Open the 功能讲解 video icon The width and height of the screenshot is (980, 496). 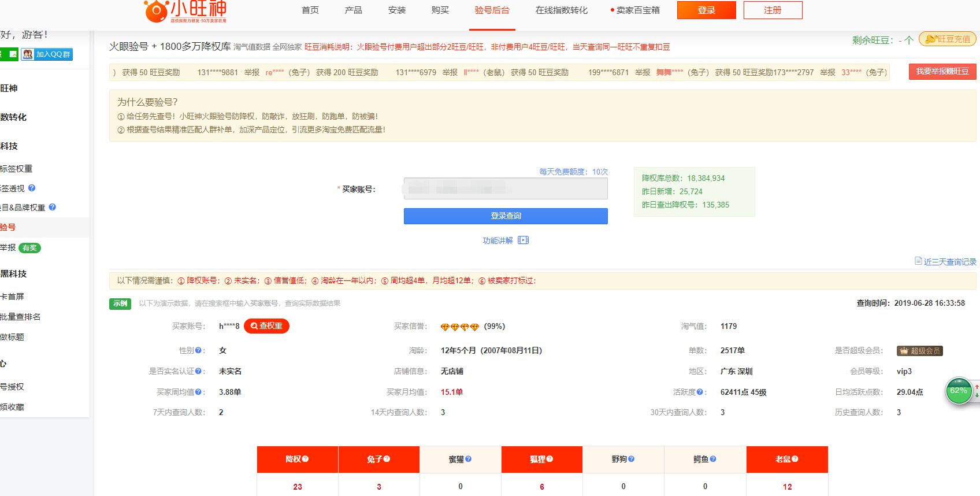524,240
